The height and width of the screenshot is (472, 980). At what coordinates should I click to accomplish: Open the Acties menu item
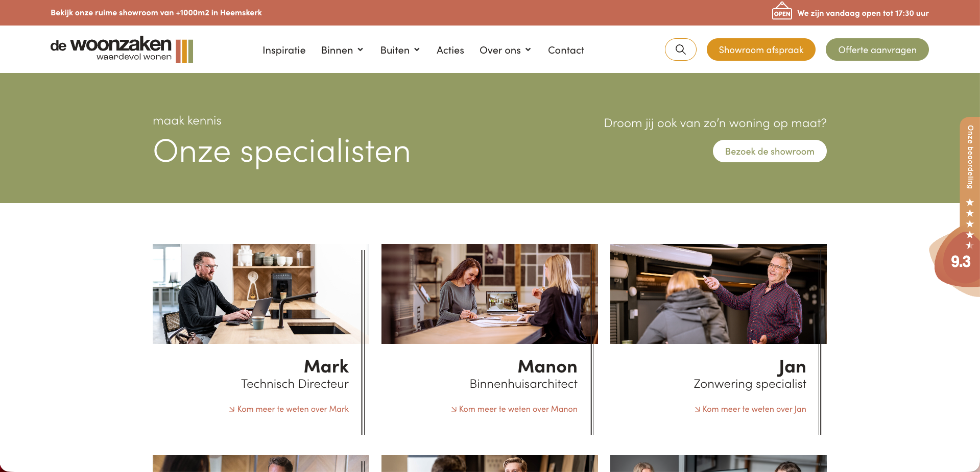point(450,50)
